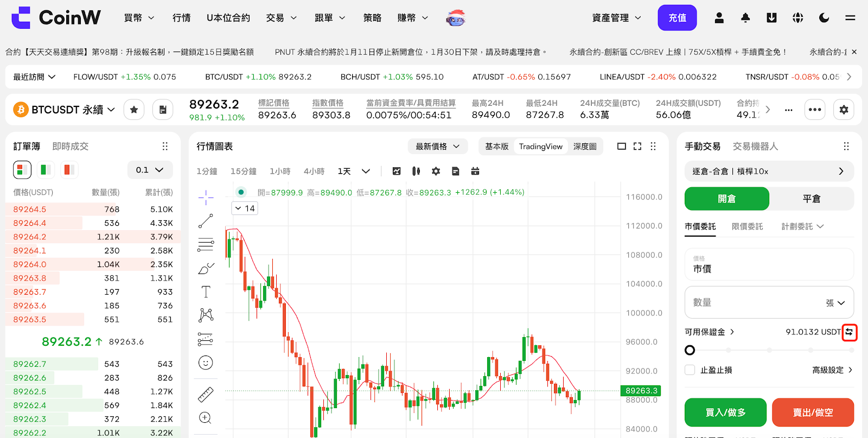Click the 買入/做多 button
868x438 pixels.
(x=725, y=412)
